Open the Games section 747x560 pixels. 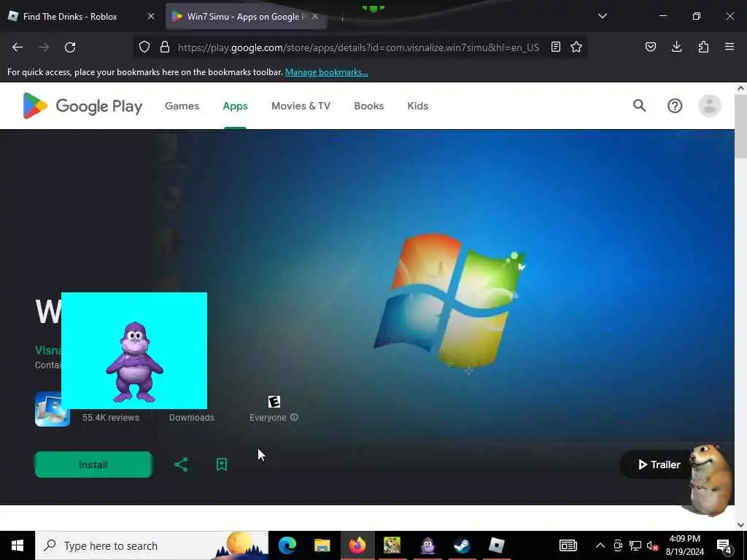[182, 106]
